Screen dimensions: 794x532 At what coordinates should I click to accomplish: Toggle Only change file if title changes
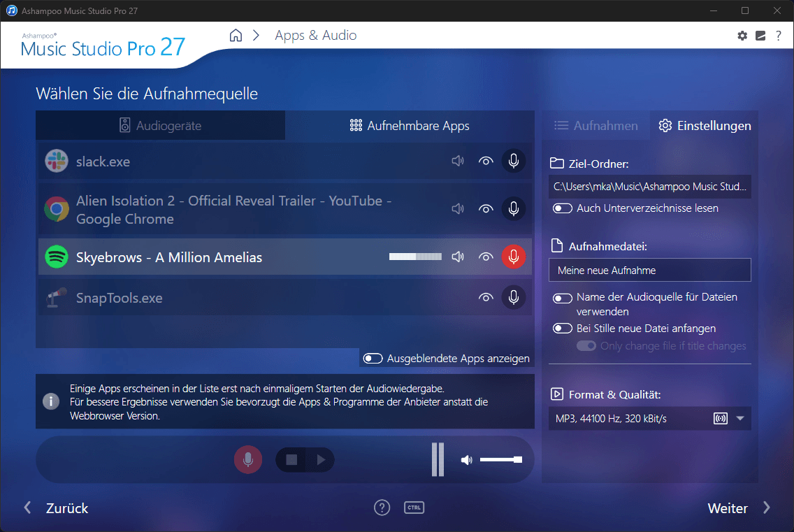tap(586, 345)
